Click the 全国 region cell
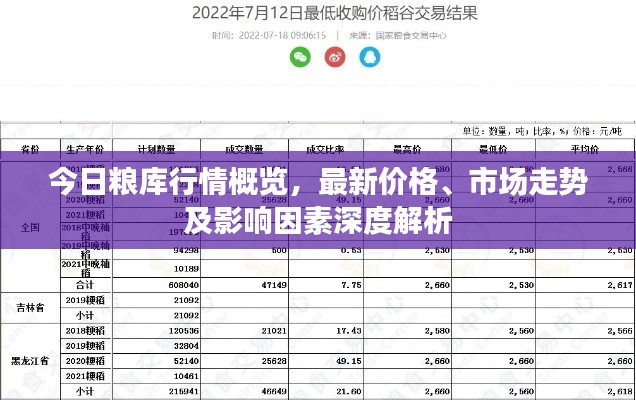This screenshot has width=636, height=400. (x=29, y=227)
